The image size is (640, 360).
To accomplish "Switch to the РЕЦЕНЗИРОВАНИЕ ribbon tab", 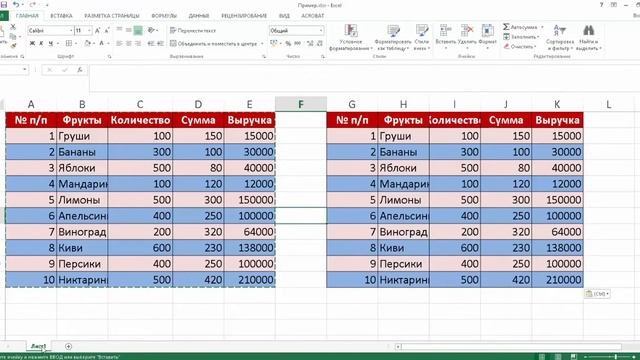I will click(x=244, y=16).
